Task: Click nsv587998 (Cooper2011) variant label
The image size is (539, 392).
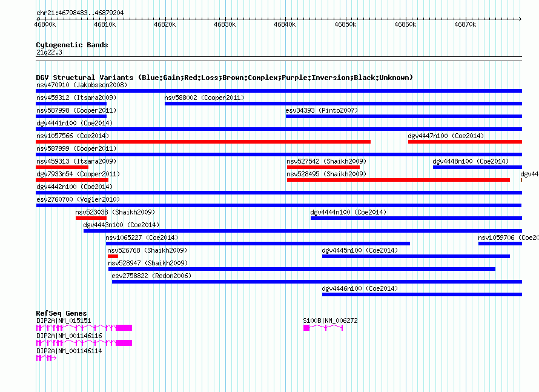Action: pyautogui.click(x=76, y=110)
